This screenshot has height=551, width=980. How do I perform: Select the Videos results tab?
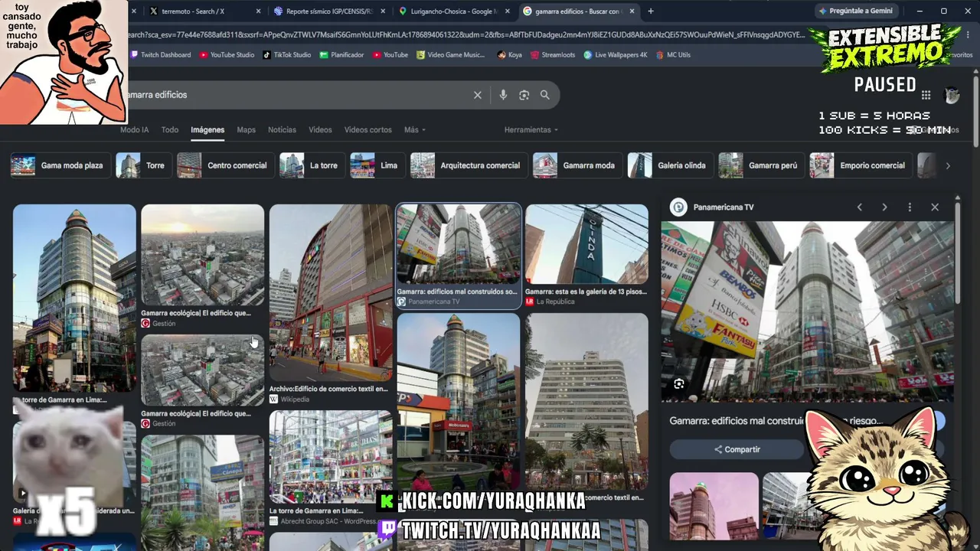coord(320,130)
